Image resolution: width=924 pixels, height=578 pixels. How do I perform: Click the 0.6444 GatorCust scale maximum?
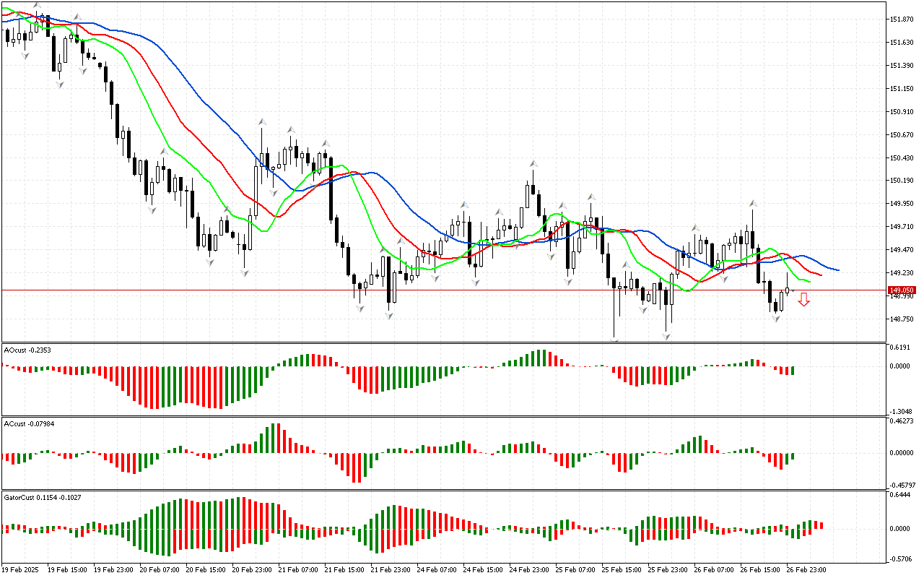899,495
